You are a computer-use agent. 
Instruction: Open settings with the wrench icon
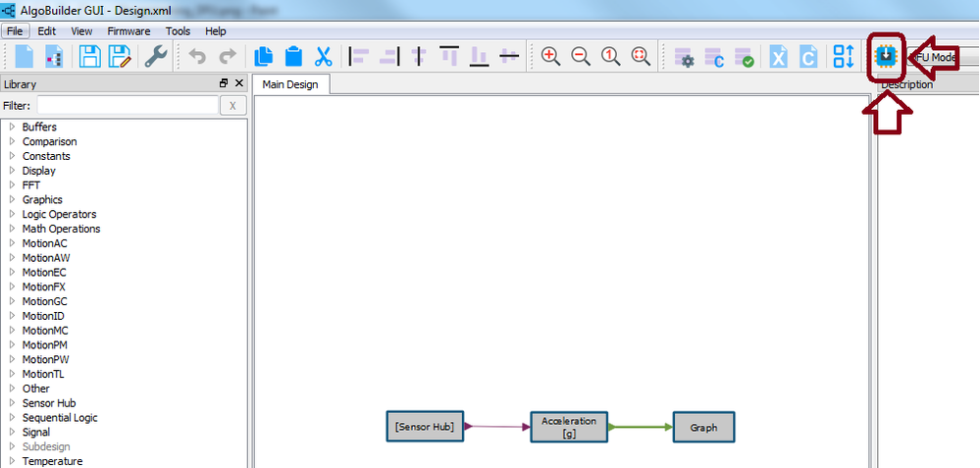[156, 57]
